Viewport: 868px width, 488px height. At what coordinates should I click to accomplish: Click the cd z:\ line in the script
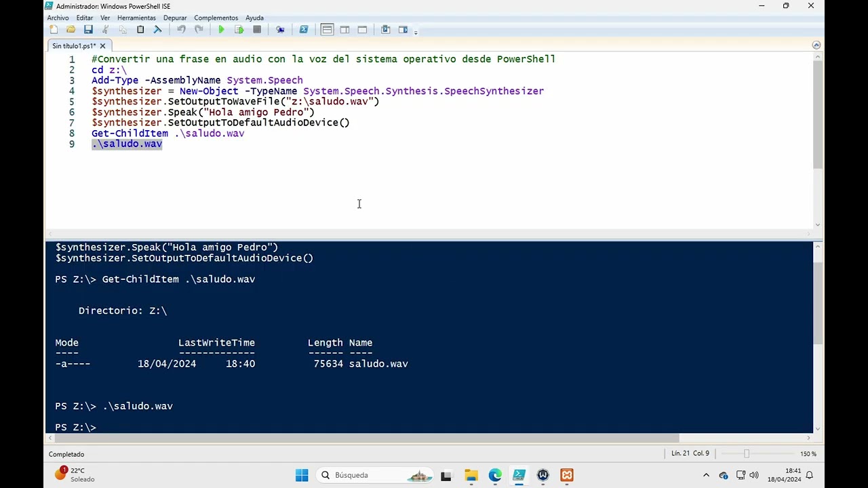(x=109, y=70)
